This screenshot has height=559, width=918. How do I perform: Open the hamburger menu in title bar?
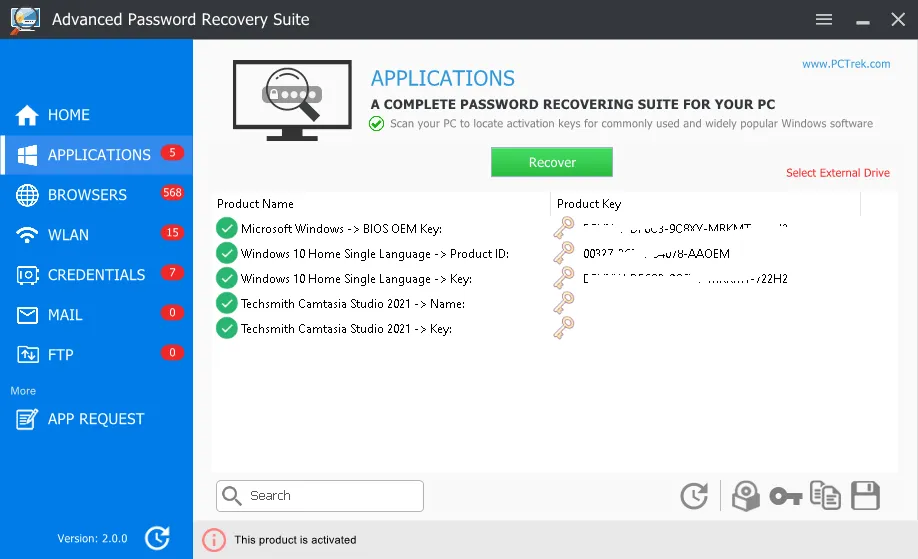(x=824, y=19)
